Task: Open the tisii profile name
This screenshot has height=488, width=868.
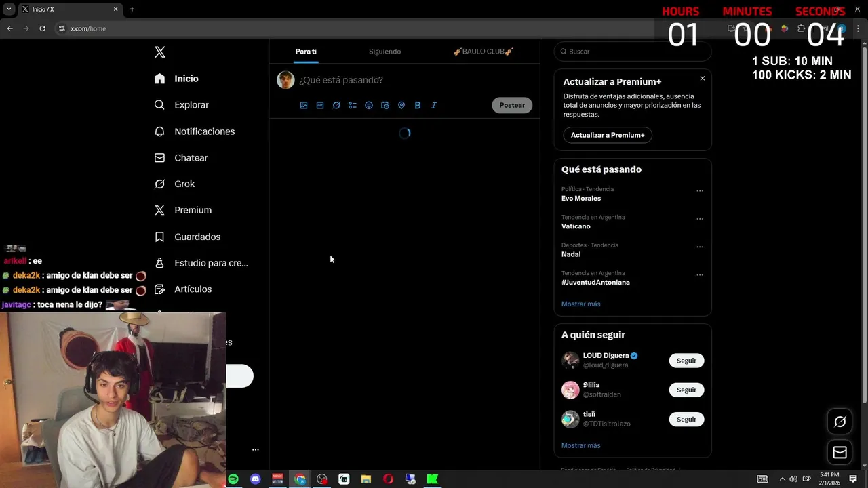Action: click(589, 414)
